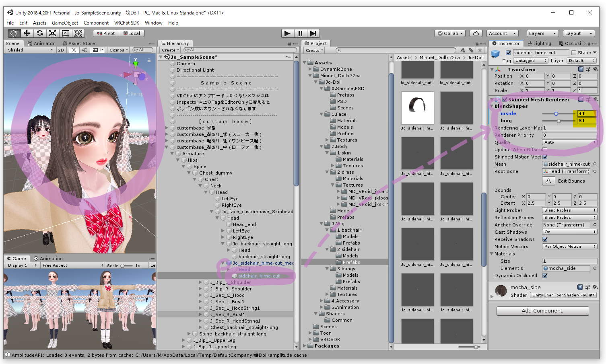Click the Game view Scale slider
This screenshot has height=364, width=606.
coord(127,265)
